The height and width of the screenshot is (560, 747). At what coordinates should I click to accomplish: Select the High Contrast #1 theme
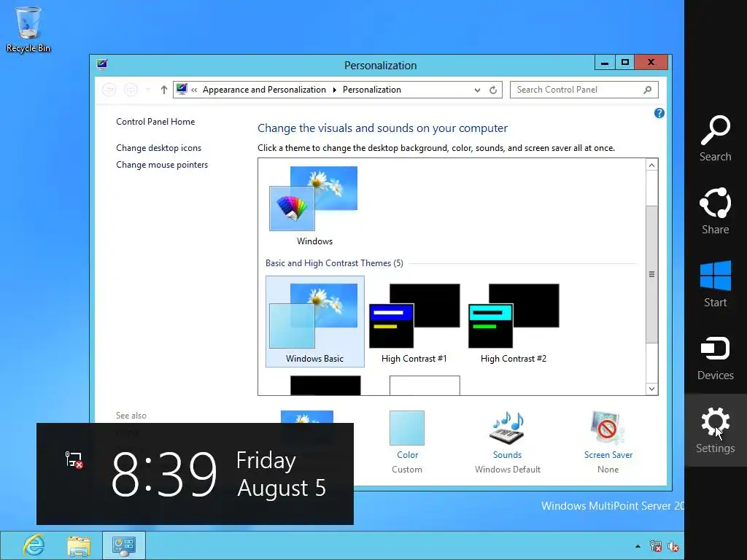point(414,322)
